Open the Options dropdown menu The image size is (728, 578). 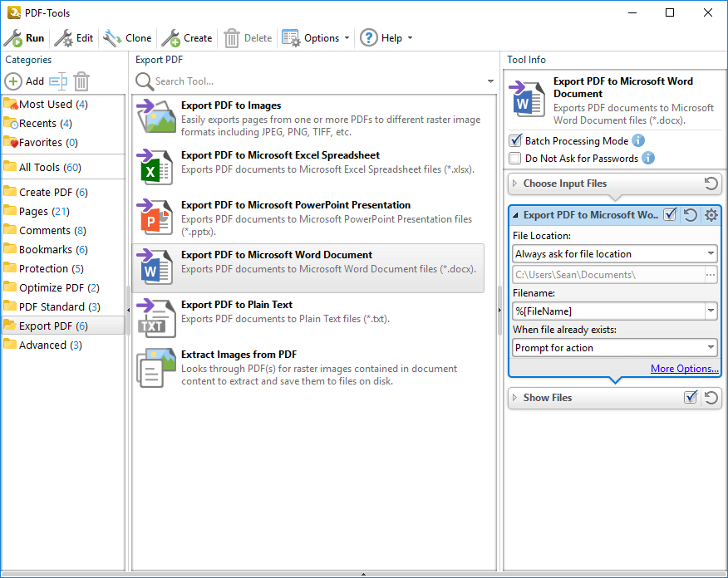click(316, 38)
